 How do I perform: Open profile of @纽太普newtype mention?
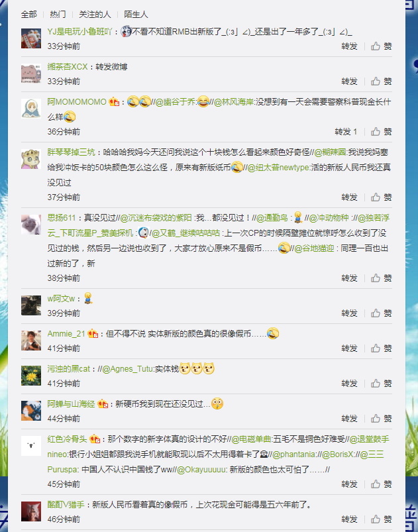pos(278,167)
